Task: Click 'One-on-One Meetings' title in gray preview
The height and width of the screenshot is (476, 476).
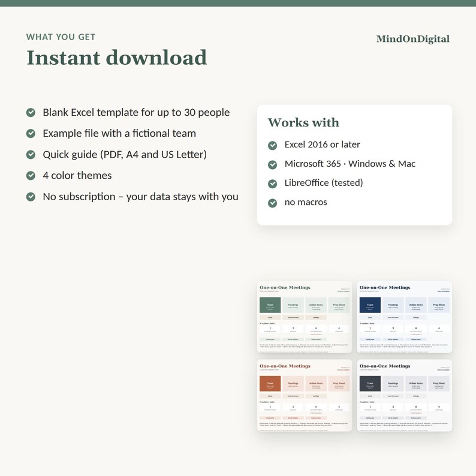Action: point(385,366)
